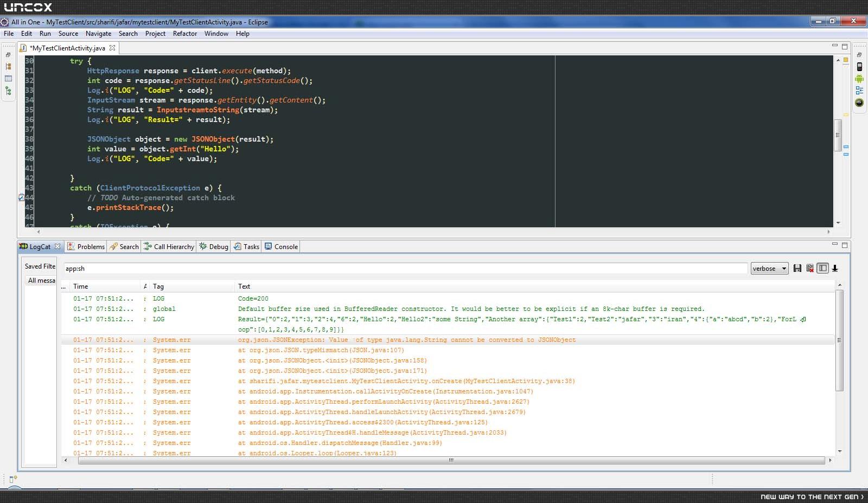Open the Help menu
This screenshot has height=503, width=868.
click(242, 34)
